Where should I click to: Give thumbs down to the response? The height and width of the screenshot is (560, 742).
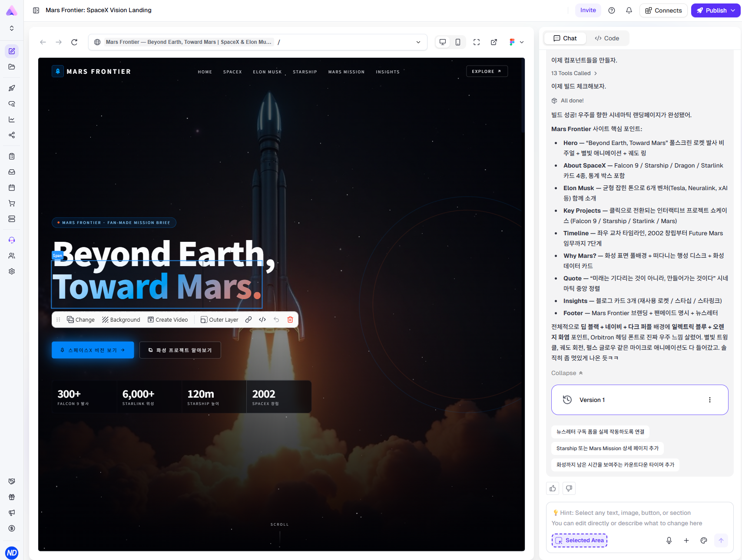(x=569, y=488)
